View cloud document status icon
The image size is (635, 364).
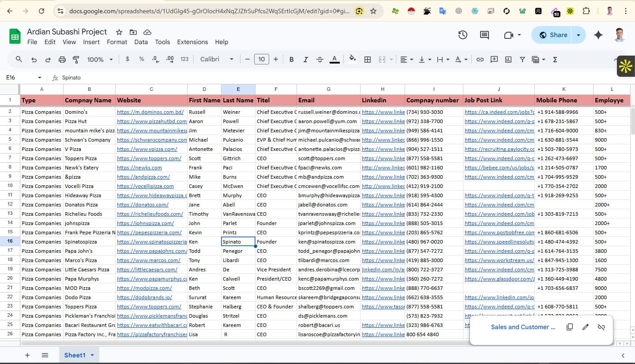point(147,32)
